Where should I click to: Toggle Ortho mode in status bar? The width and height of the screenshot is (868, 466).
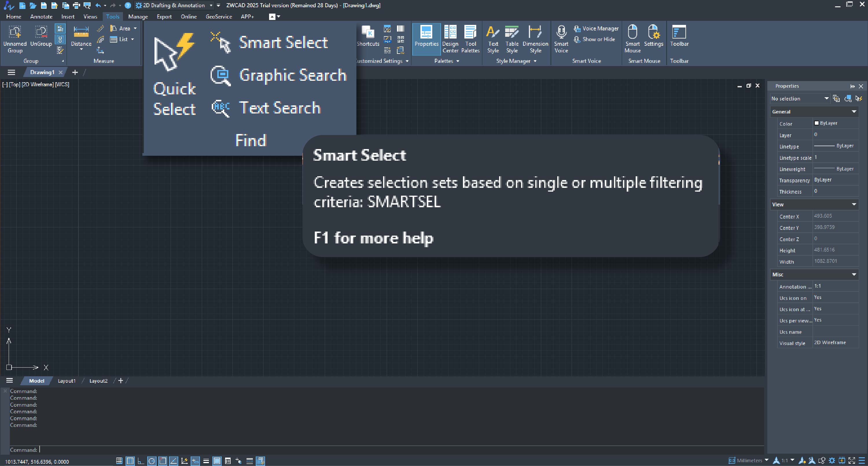pyautogui.click(x=141, y=461)
